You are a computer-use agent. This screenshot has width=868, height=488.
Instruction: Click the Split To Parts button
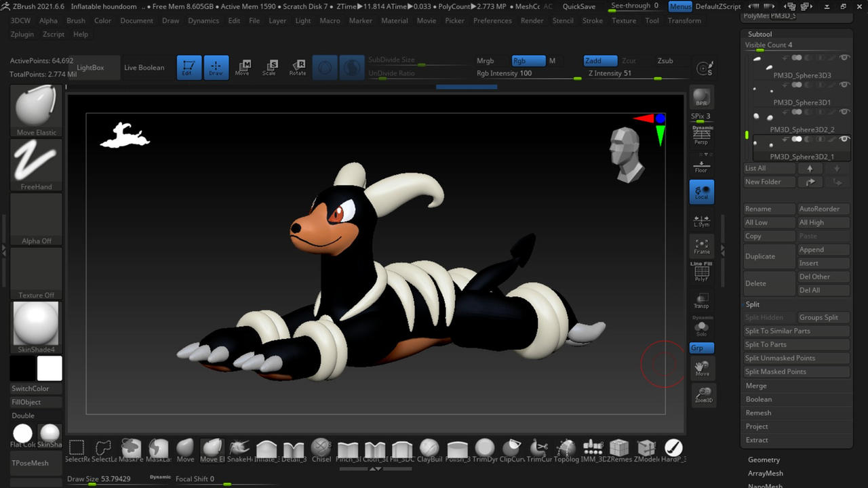(796, 344)
